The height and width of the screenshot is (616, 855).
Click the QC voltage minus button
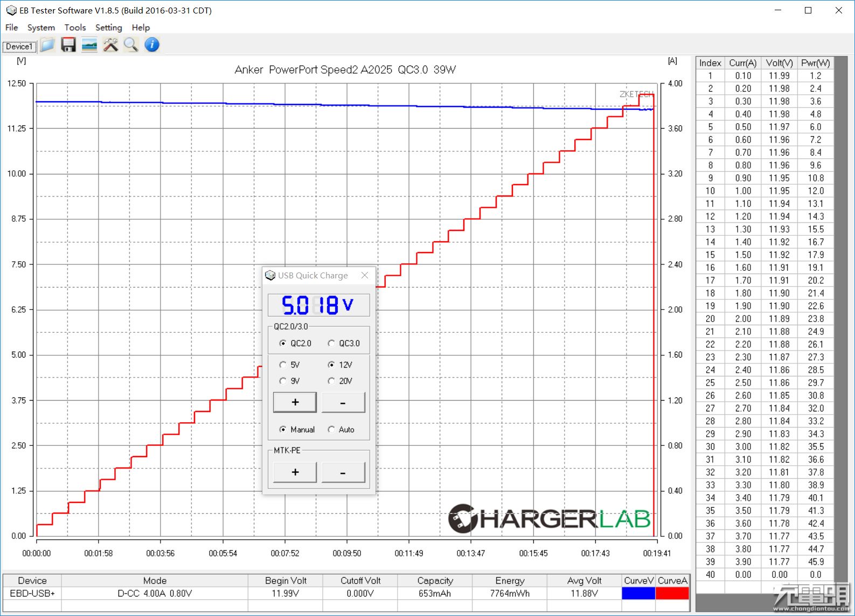(x=343, y=402)
